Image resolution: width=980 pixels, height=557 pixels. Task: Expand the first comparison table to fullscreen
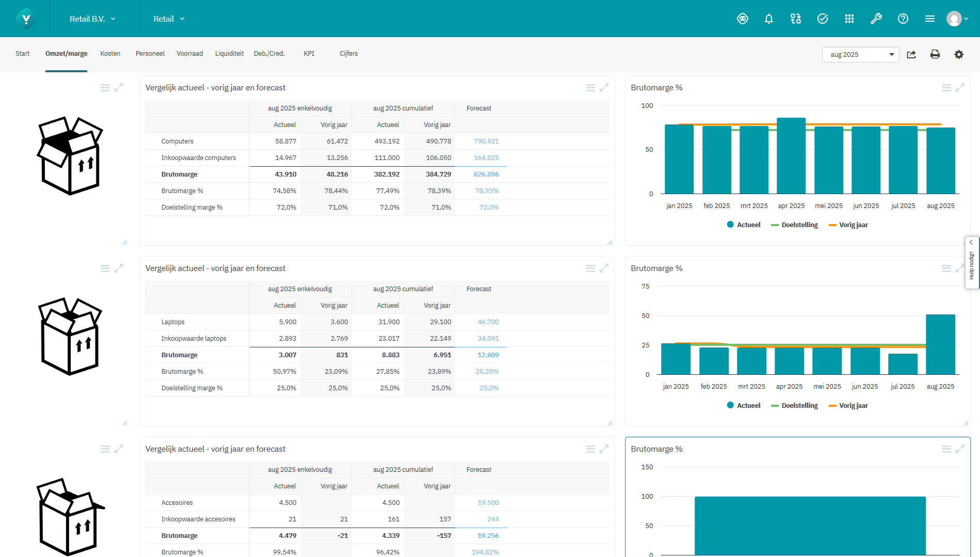[x=604, y=87]
